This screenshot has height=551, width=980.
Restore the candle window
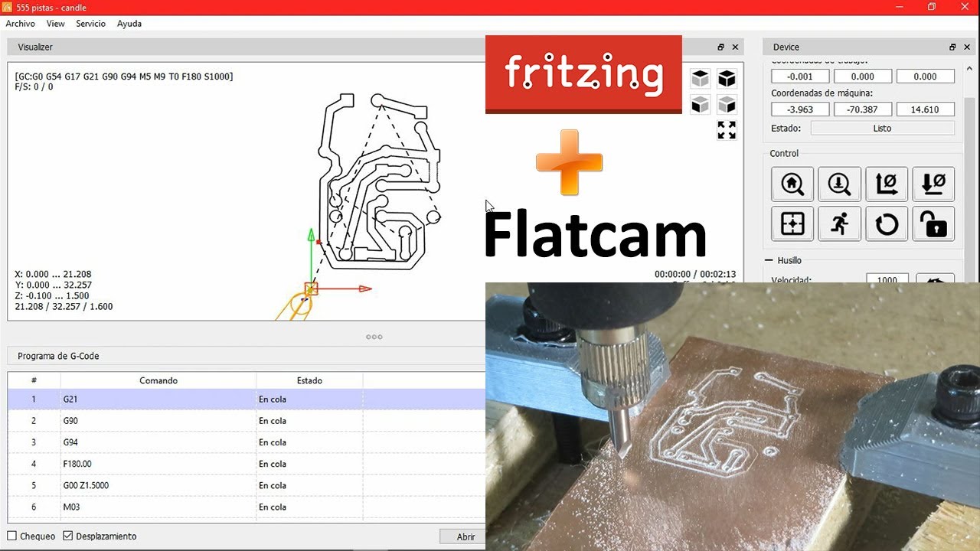pyautogui.click(x=932, y=7)
